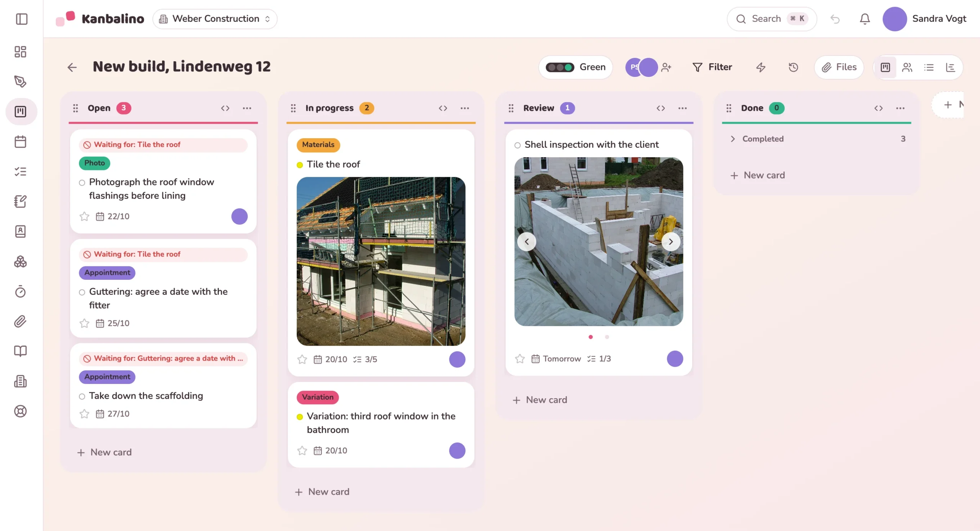Select second carousel dot under Shell inspection photo

tap(607, 337)
